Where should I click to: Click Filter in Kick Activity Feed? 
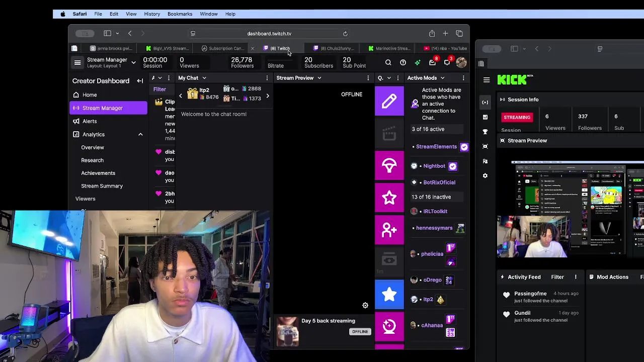[557, 277]
